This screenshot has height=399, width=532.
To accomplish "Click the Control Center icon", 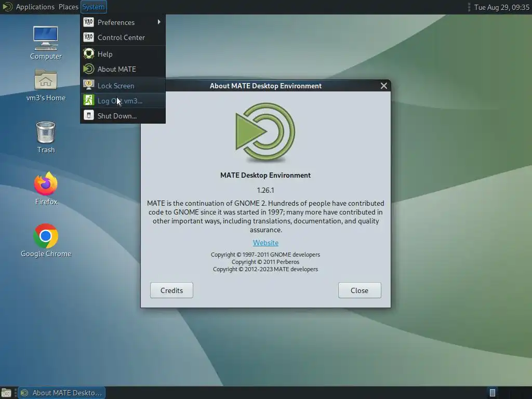I will [88, 37].
